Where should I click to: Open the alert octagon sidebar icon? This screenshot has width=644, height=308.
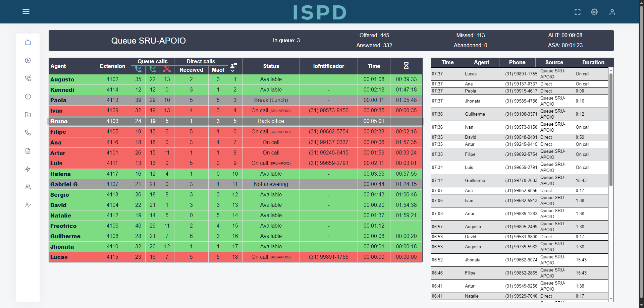[x=28, y=97]
